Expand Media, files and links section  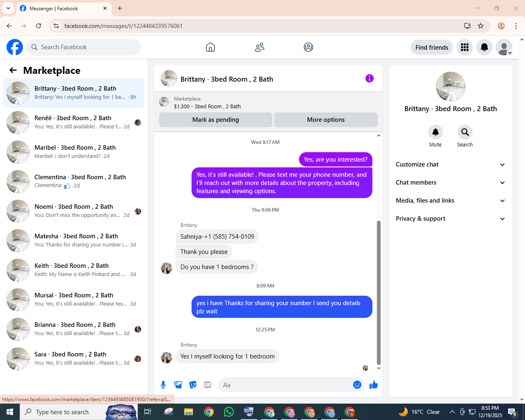pos(451,201)
